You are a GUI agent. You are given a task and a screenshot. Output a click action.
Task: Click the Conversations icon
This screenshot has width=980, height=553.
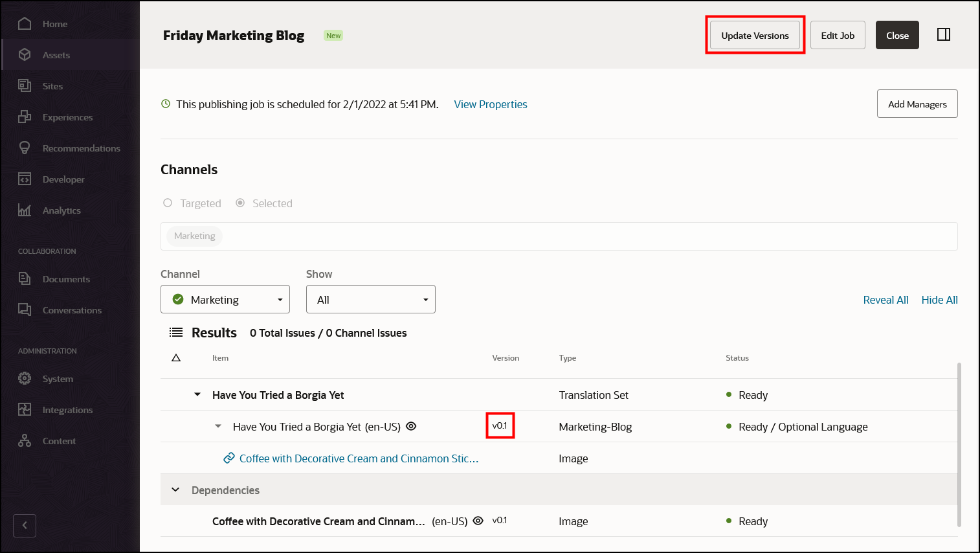point(25,310)
